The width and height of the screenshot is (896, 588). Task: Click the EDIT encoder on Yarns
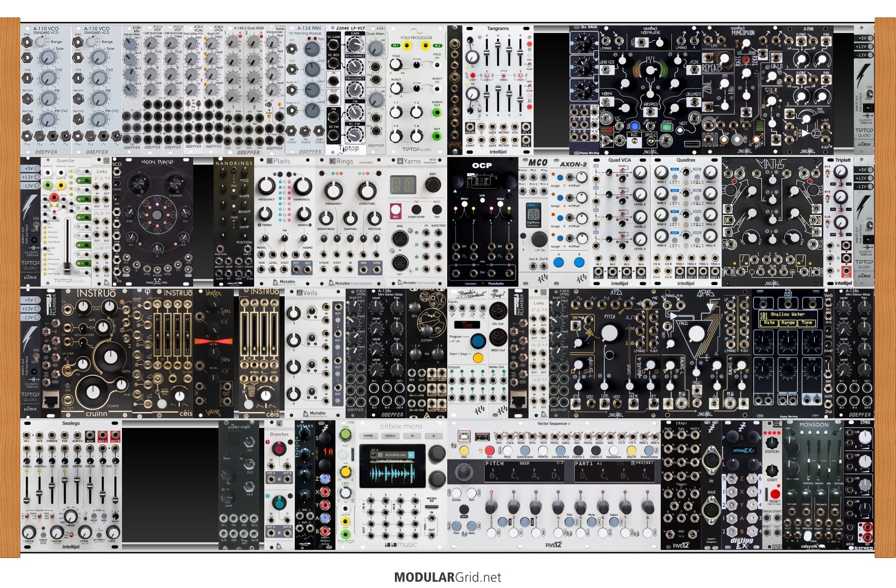click(433, 184)
